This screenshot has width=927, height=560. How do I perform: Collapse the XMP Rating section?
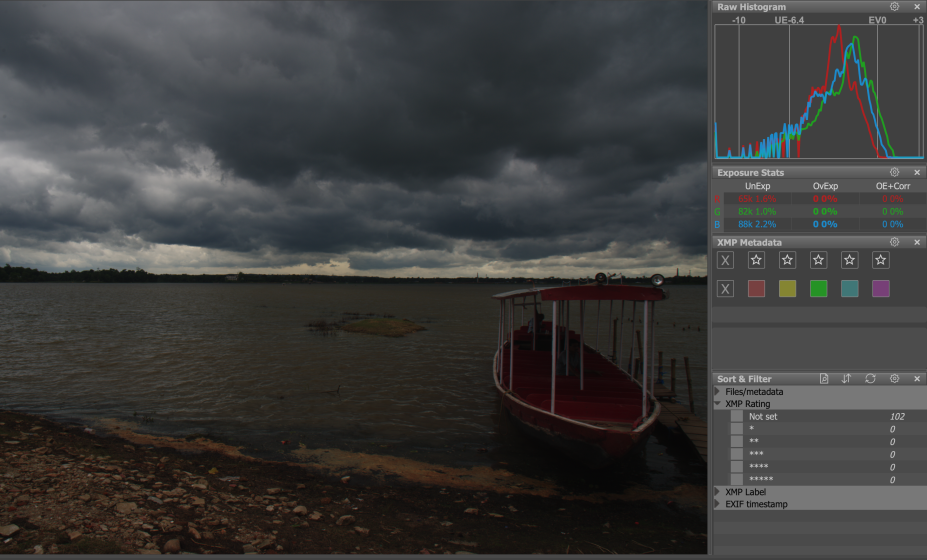pos(718,404)
